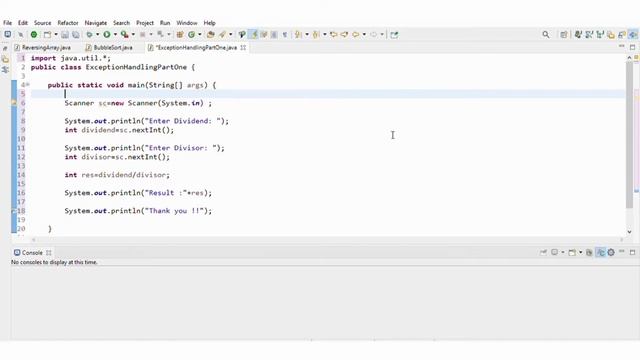
Task: Toggle Block Selection Mode button
Action: pos(274,35)
